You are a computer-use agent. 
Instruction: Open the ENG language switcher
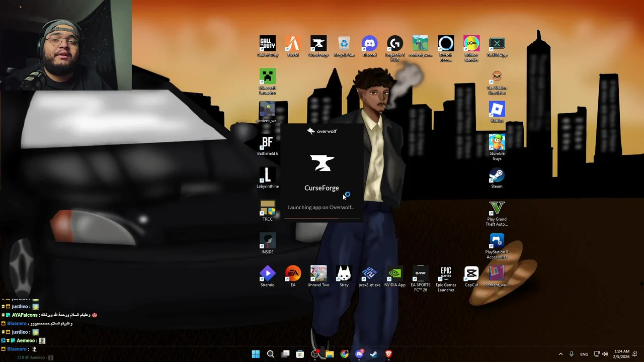[584, 354]
